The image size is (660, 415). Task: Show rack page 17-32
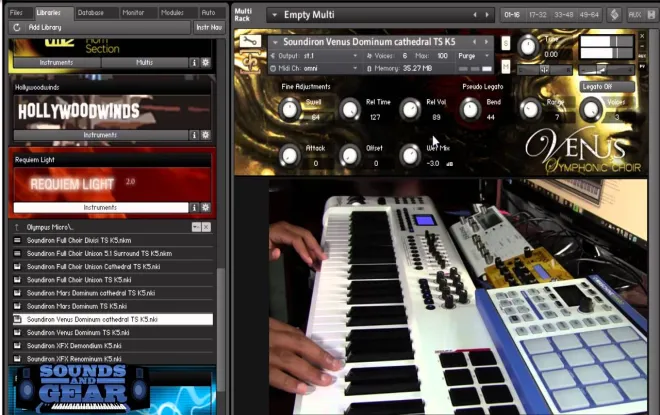click(538, 15)
